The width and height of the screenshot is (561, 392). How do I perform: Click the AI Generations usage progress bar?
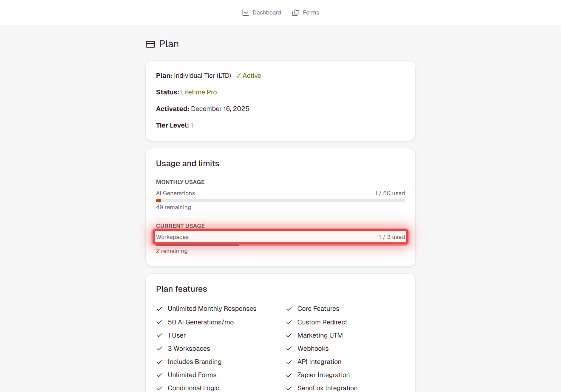coord(280,200)
